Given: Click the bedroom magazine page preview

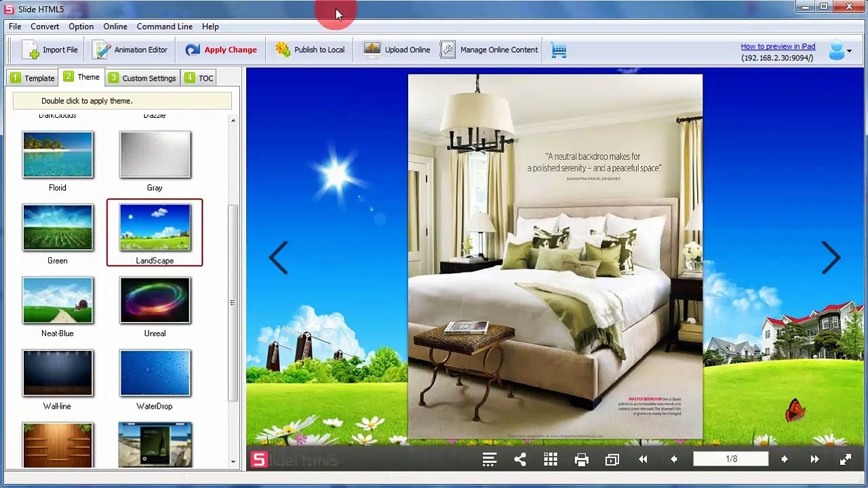Looking at the screenshot, I should pos(555,257).
